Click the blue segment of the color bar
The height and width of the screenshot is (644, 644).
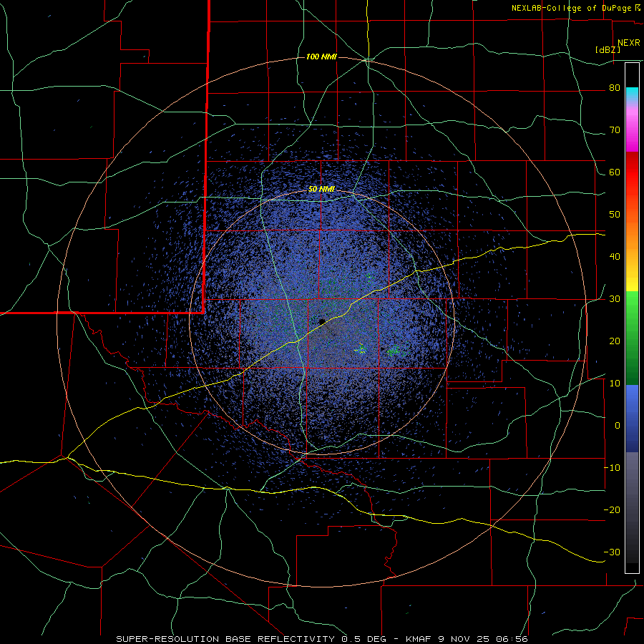pos(632,419)
